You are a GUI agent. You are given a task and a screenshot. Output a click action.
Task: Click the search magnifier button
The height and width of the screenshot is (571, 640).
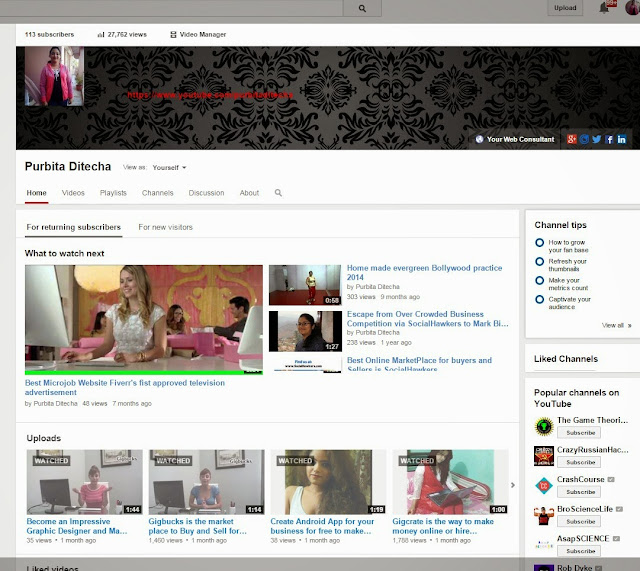tap(362, 8)
